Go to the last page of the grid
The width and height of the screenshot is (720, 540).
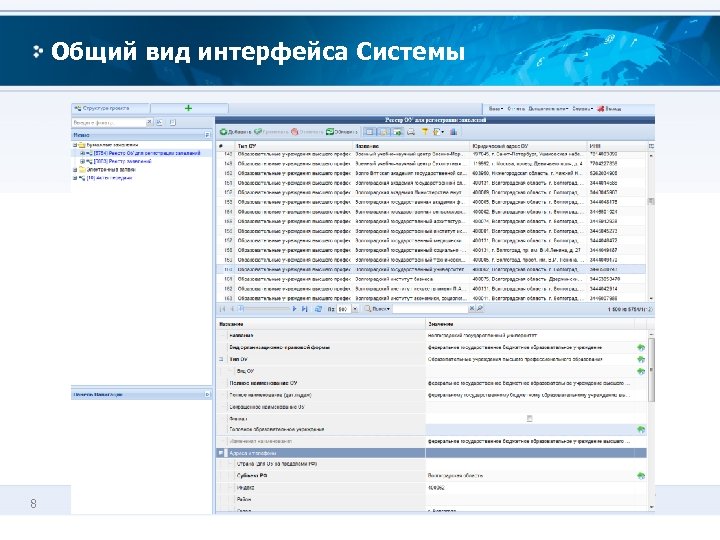(304, 309)
